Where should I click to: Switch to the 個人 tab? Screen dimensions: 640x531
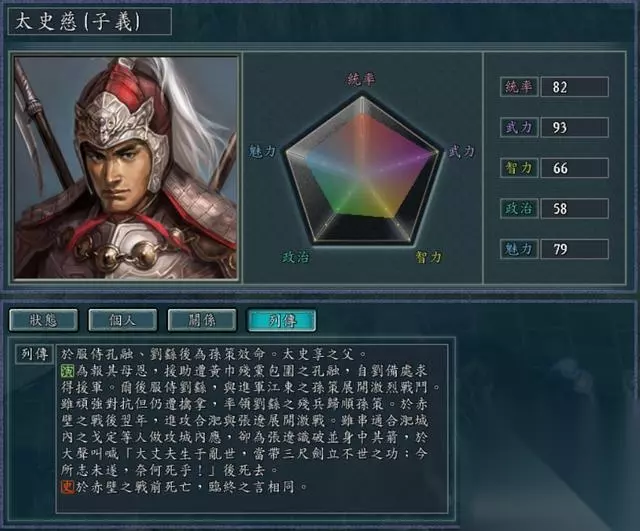122,320
